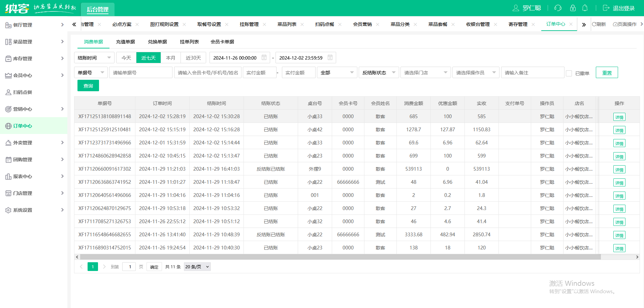Open the 结账时间 dropdown
The image size is (644, 308).
(x=94, y=58)
